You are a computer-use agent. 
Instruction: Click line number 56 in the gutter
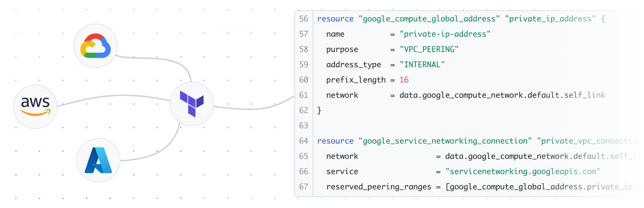(304, 19)
